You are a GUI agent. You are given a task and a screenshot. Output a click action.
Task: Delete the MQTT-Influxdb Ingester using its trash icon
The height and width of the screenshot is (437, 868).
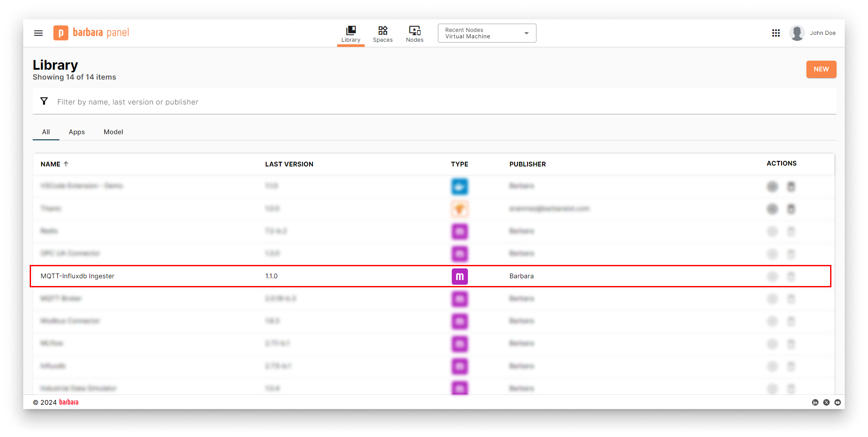791,277
